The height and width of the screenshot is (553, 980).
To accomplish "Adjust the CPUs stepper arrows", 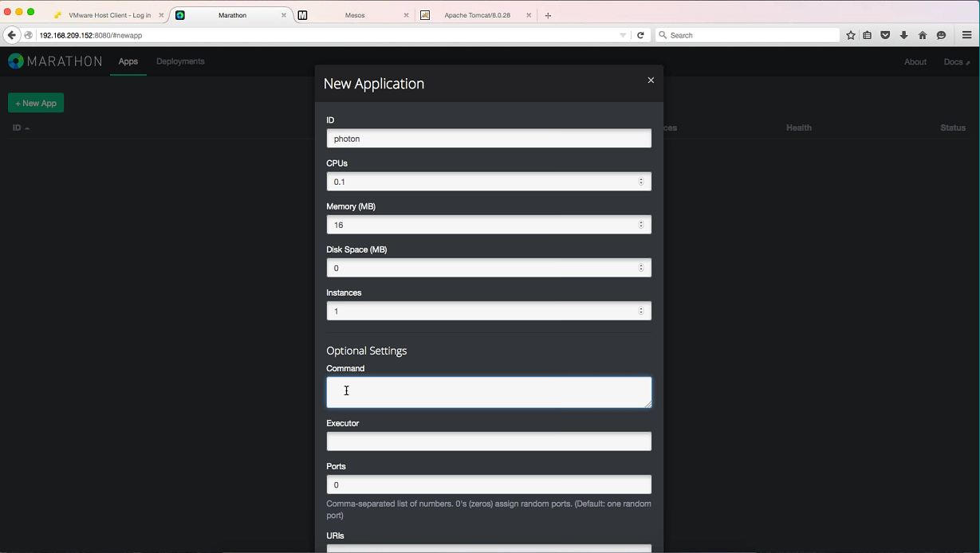I will pos(640,182).
